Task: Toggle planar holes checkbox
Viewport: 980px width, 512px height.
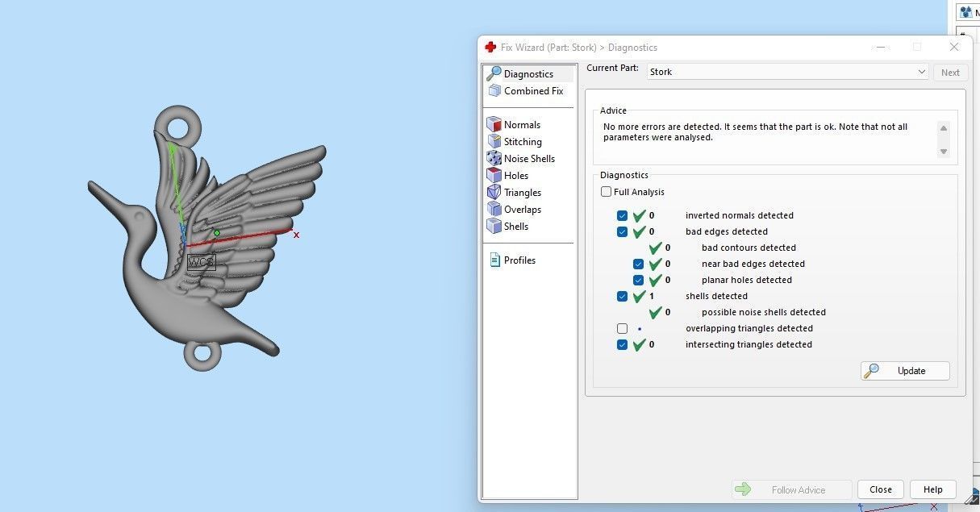Action: pyautogui.click(x=638, y=280)
